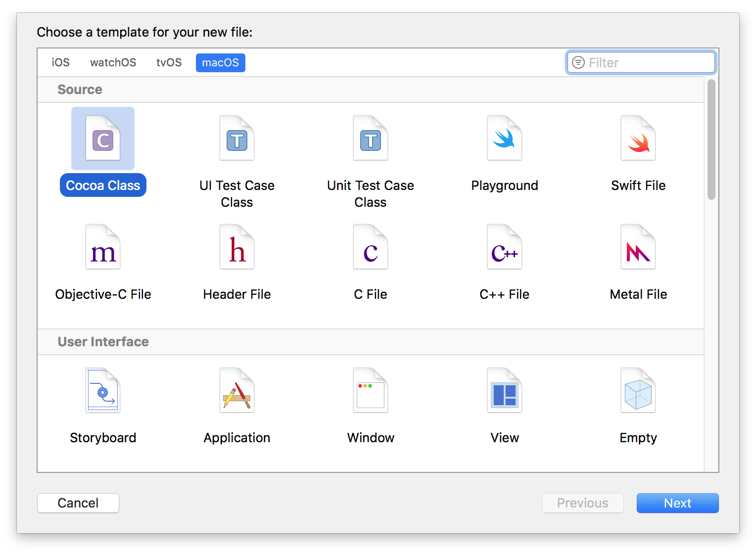The image size is (756, 554).
Task: Pick the Header File icon
Action: (x=237, y=247)
